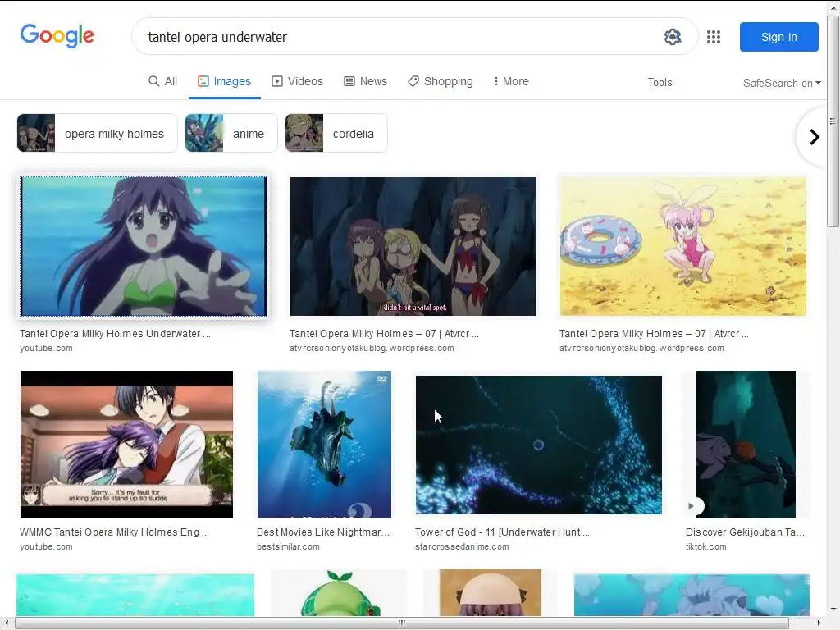Open the three girls in cave thumbnail

[x=413, y=246]
